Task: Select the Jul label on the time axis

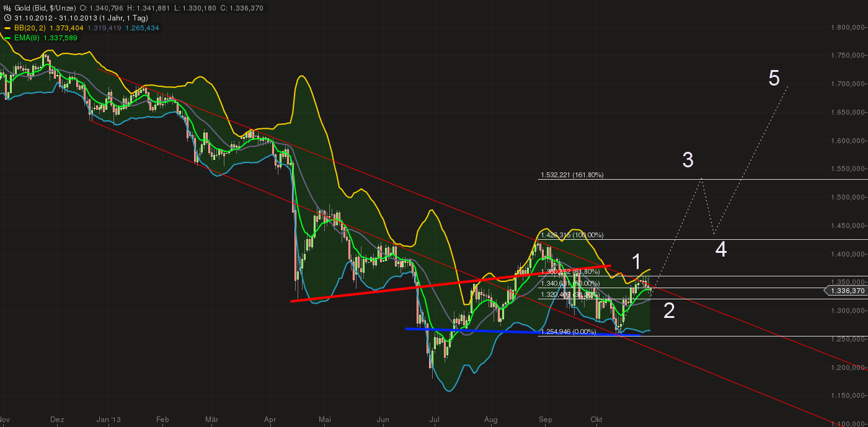Action: pos(435,420)
